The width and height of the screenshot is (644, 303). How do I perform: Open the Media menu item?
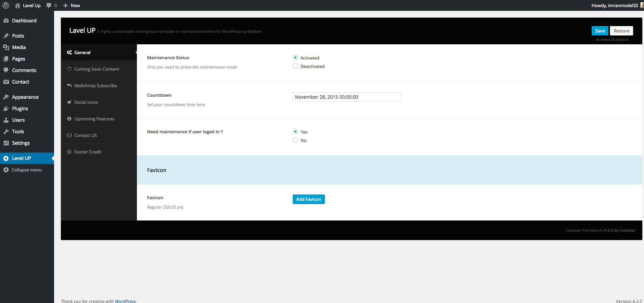27,47
